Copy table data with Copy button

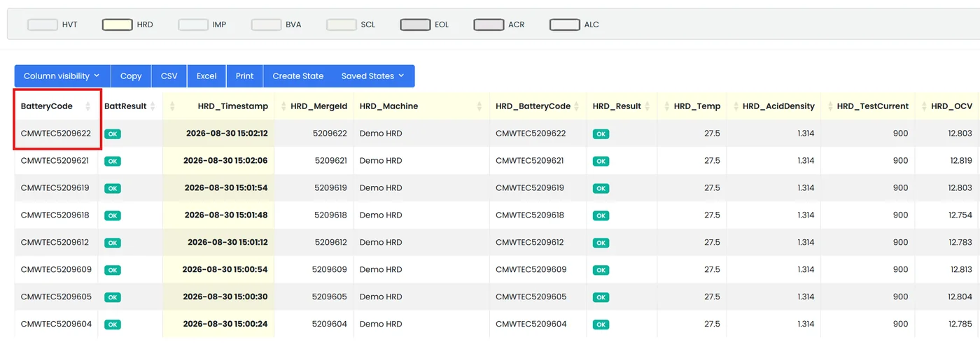click(x=131, y=76)
